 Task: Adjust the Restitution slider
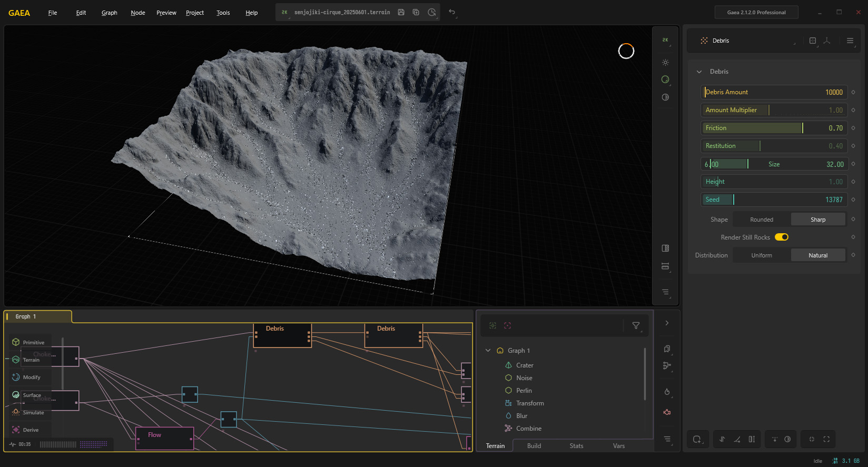774,146
